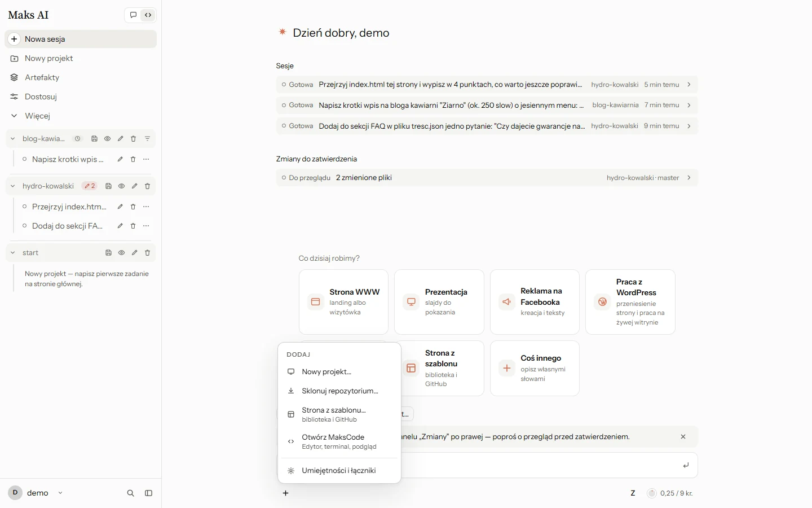Send message with the enter arrow icon
Viewport: 812px width, 508px height.
pos(686,466)
